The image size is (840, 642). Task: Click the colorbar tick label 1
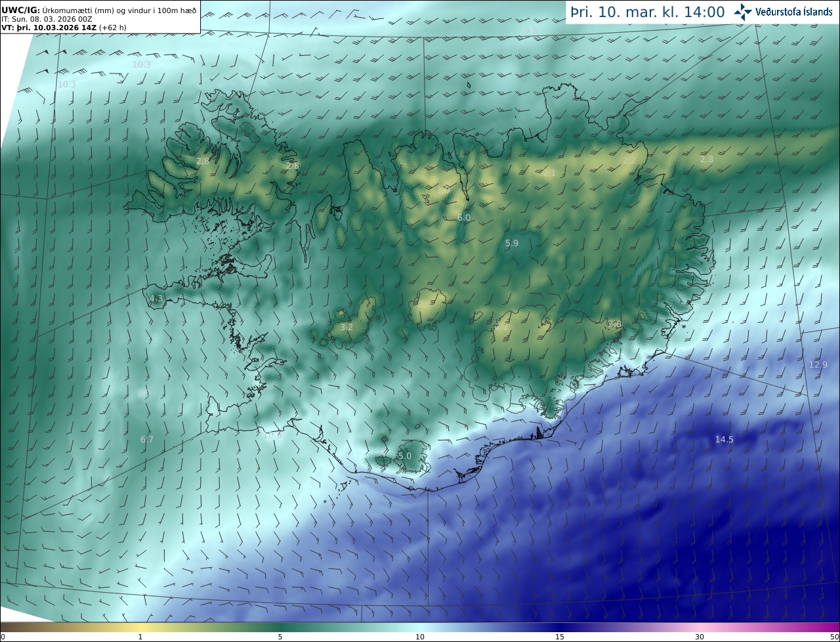coord(140,637)
